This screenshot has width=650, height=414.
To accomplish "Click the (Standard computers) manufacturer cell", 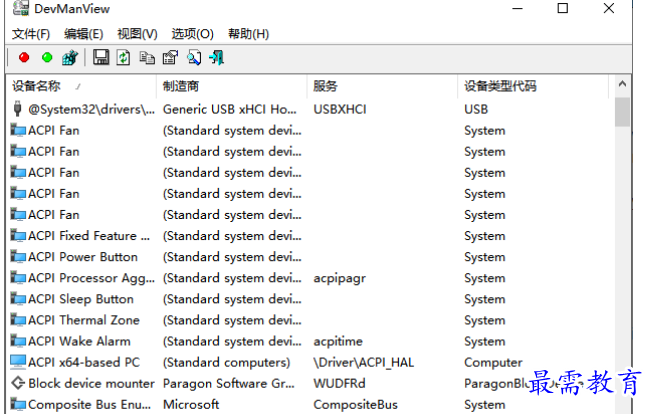I will pyautogui.click(x=226, y=362).
